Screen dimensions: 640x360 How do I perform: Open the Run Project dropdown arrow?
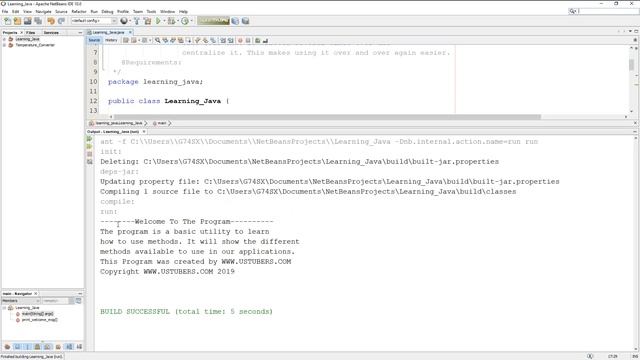(164, 21)
